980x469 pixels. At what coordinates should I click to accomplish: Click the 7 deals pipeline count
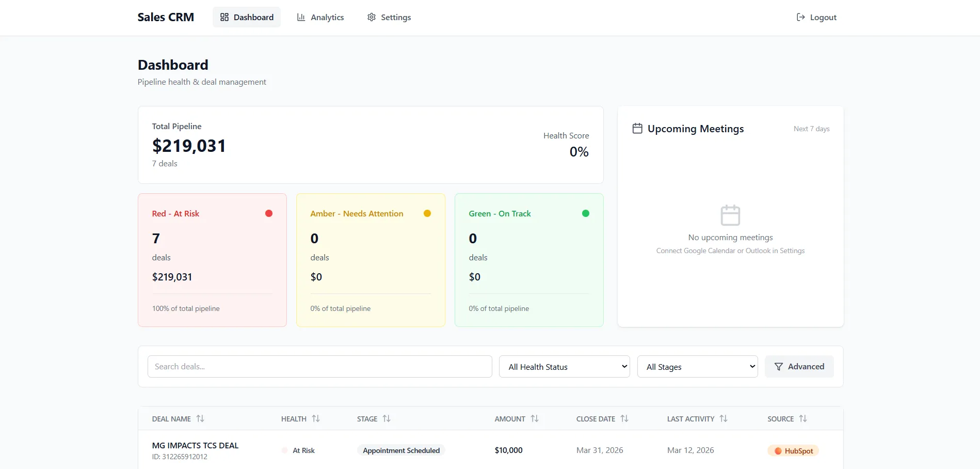(x=165, y=163)
